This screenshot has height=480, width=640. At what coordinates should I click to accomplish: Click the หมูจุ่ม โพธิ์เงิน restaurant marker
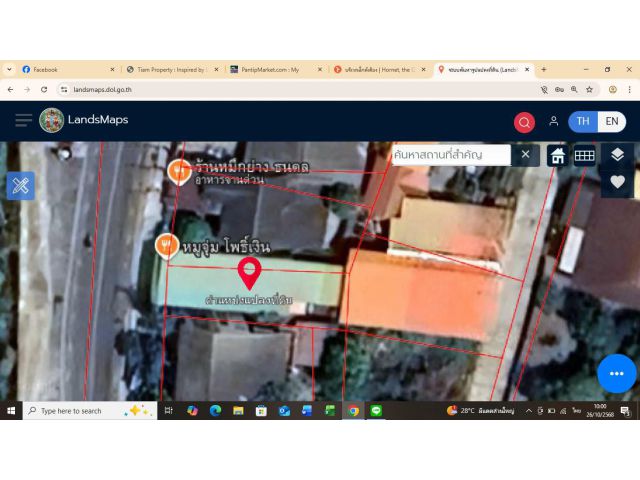pyautogui.click(x=167, y=245)
